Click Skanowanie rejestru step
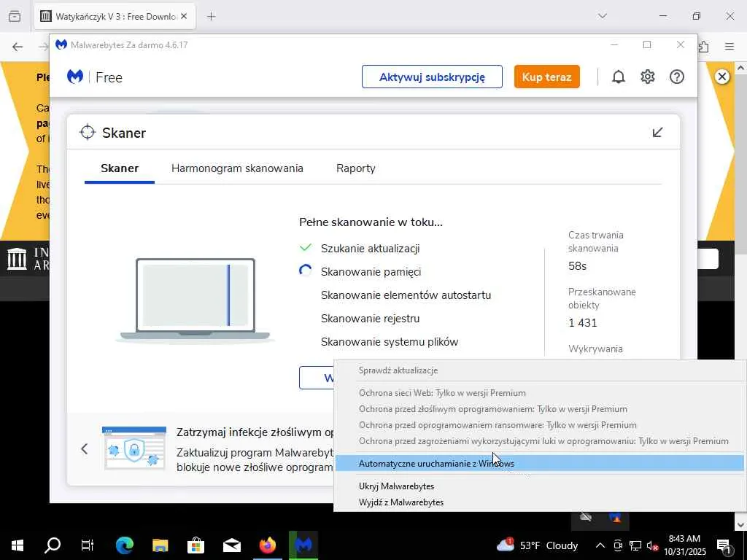747x560 pixels. click(x=370, y=318)
